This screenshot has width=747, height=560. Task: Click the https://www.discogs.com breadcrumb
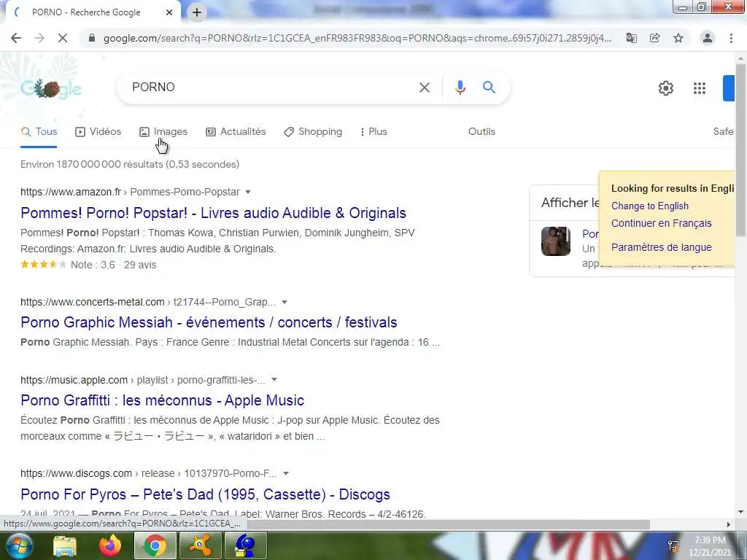click(x=76, y=473)
